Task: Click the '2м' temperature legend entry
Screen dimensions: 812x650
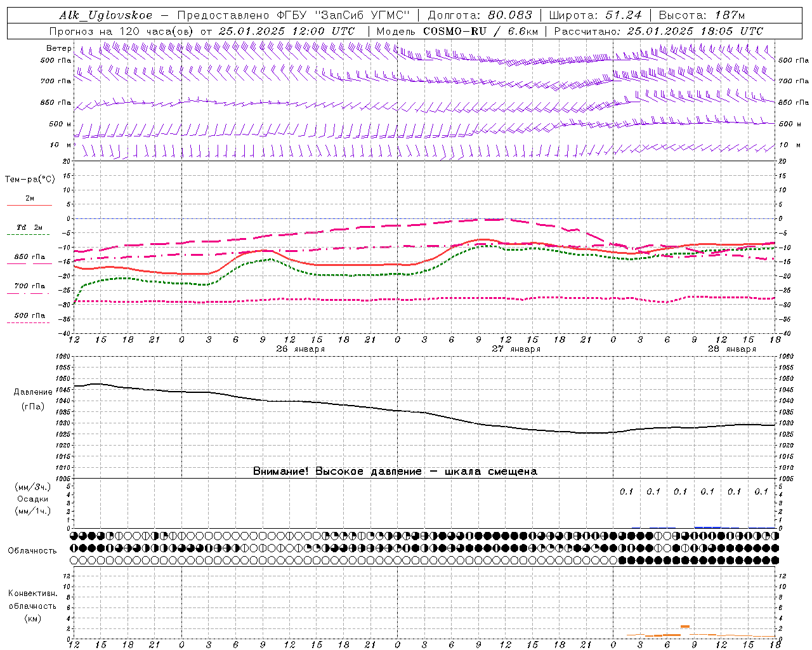Action: (30, 198)
